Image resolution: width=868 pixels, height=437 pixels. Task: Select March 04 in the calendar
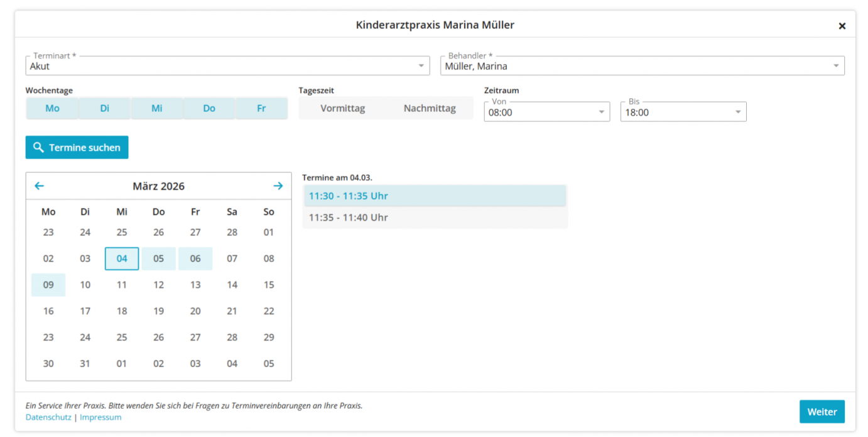pyautogui.click(x=122, y=258)
